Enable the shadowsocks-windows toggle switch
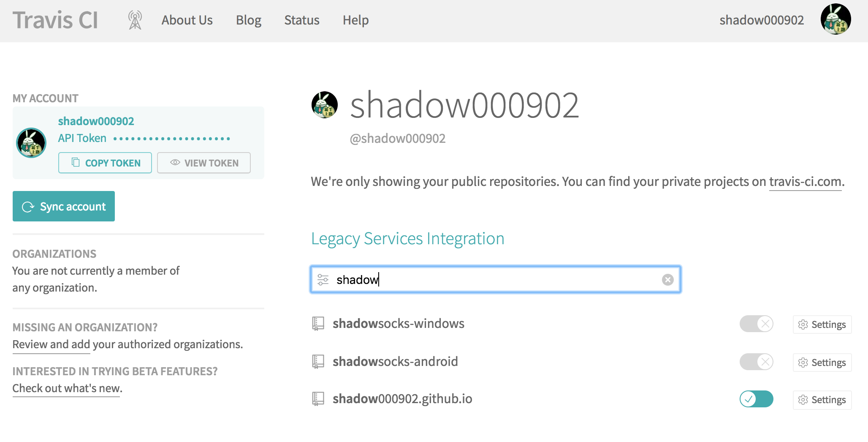 click(x=756, y=324)
